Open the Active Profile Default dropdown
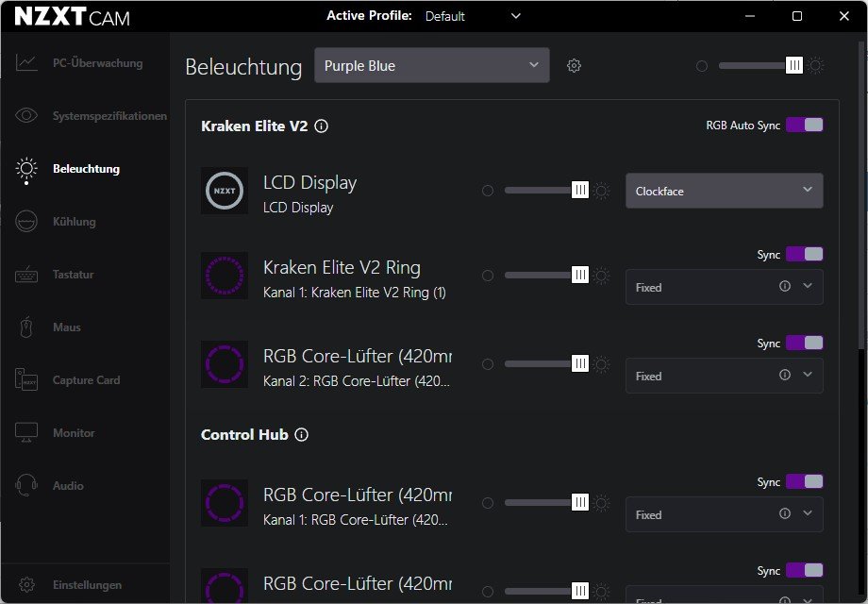Image resolution: width=868 pixels, height=604 pixels. click(x=473, y=16)
